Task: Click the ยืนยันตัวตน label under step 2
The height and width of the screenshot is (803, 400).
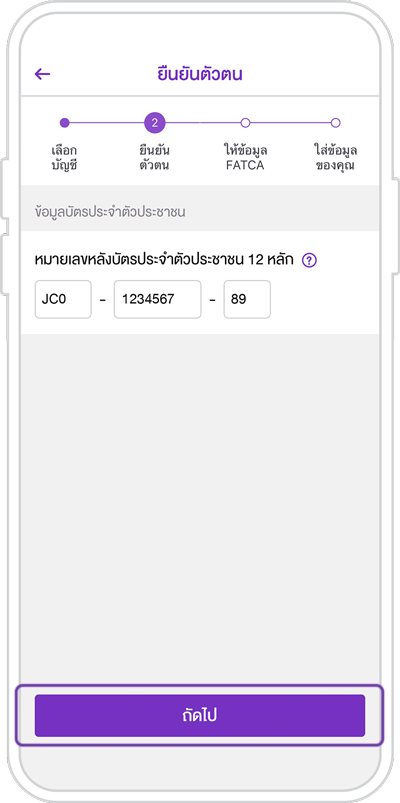Action: tap(155, 158)
